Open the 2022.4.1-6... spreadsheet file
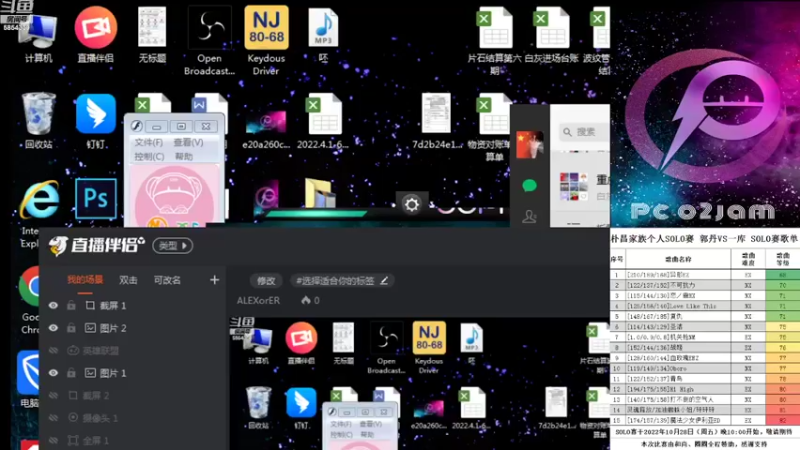Screen dimensions: 800x450 point(323,121)
